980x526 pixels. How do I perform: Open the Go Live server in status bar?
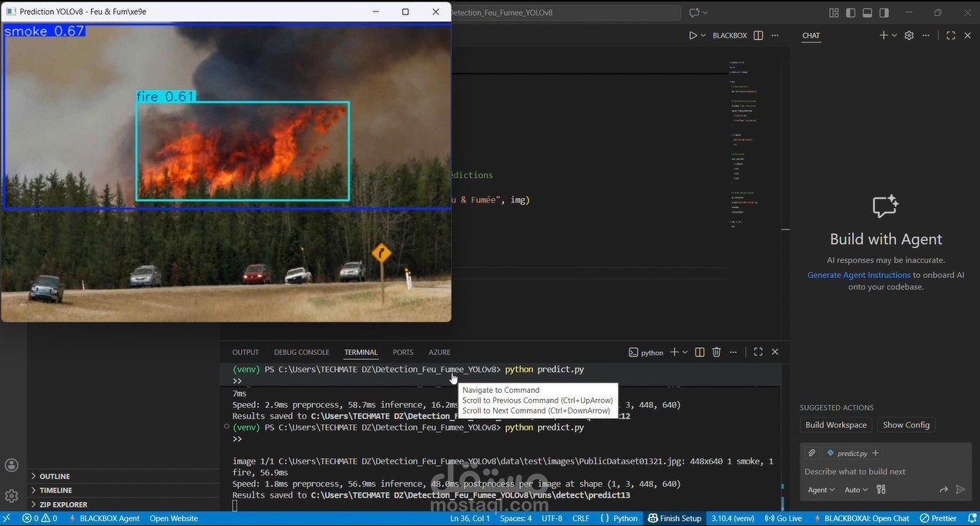pyautogui.click(x=783, y=518)
